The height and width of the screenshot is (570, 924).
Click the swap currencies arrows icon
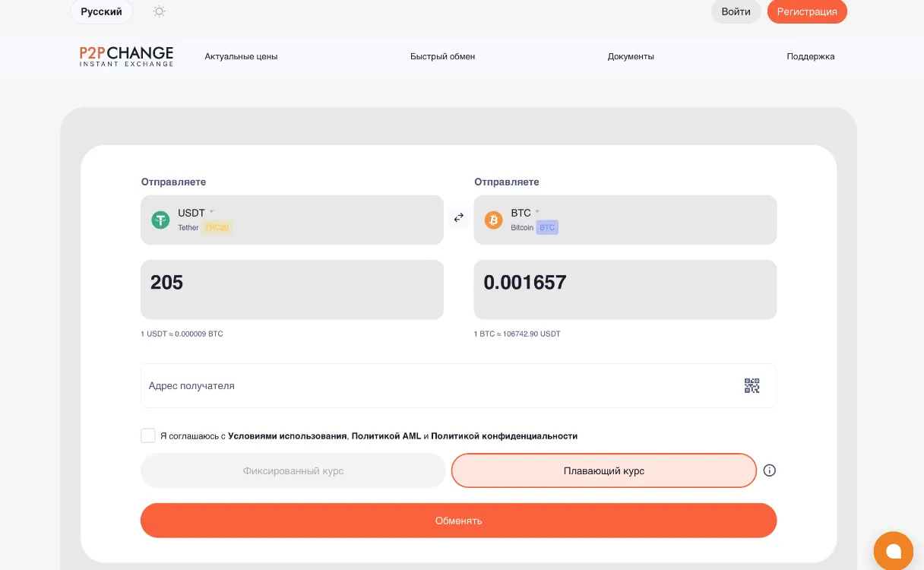click(459, 217)
